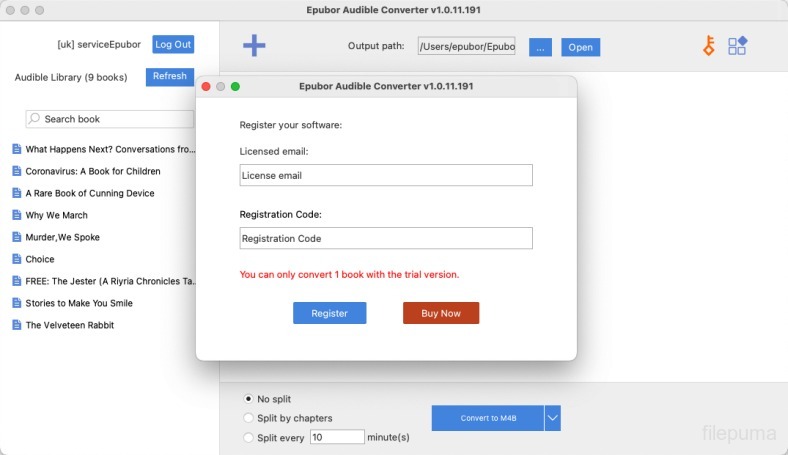Click document icon beside Stories to Make You Smile
The width and height of the screenshot is (788, 455).
[x=17, y=303]
